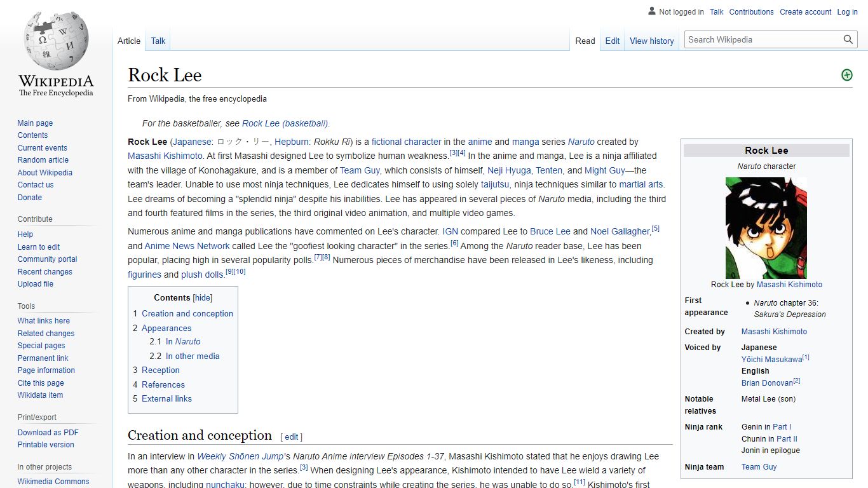
Task: Click Create account link
Action: click(x=806, y=11)
